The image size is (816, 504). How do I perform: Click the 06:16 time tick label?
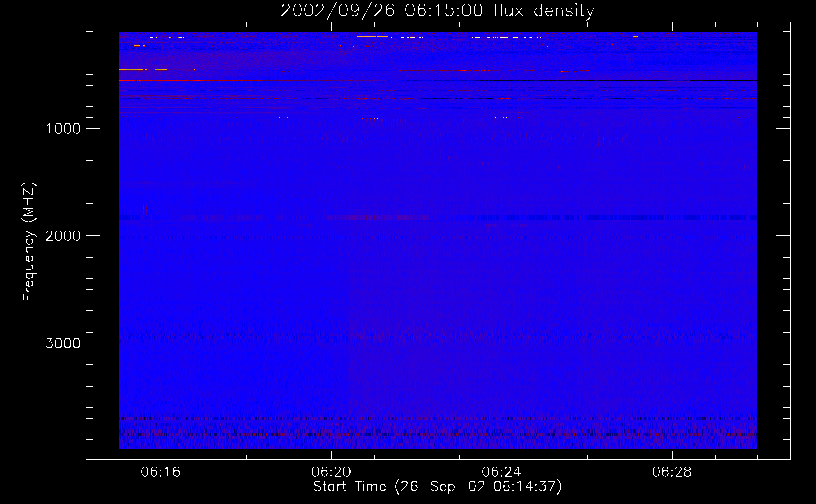click(161, 472)
